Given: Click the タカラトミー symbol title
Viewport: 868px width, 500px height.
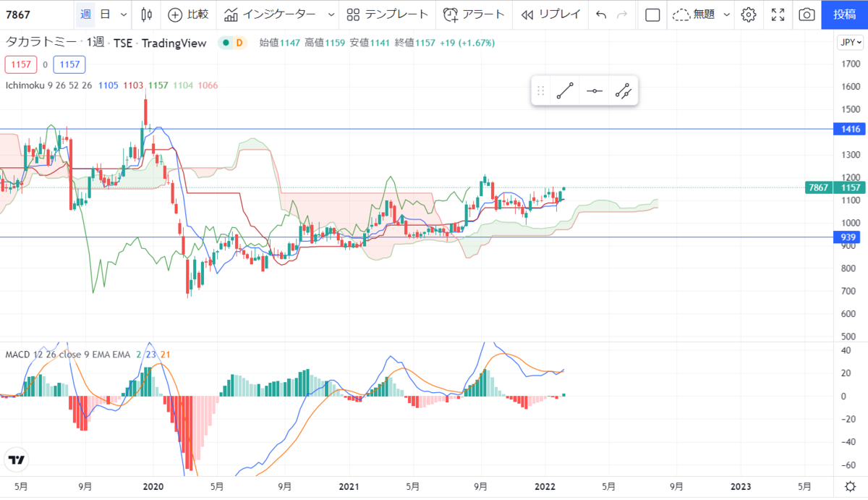Looking at the screenshot, I should [40, 43].
